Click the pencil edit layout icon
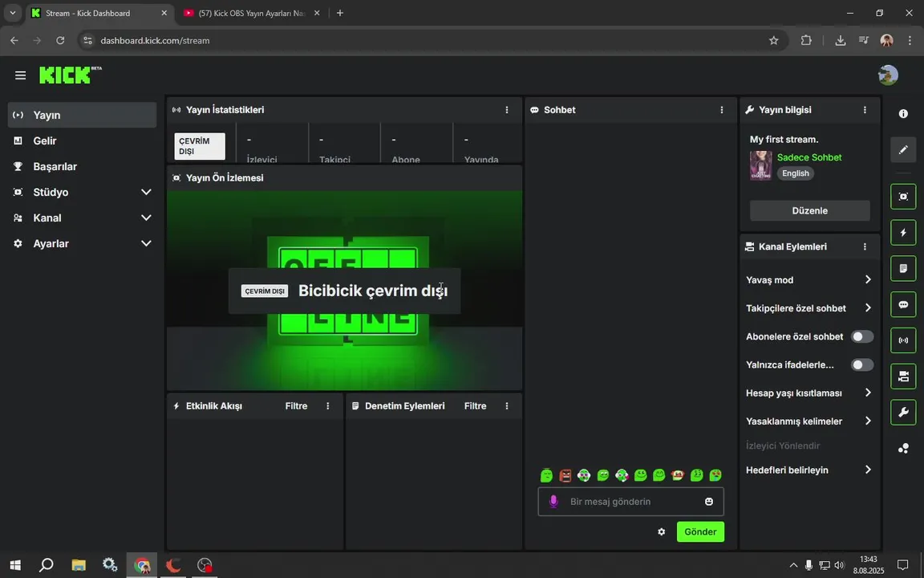 (903, 150)
